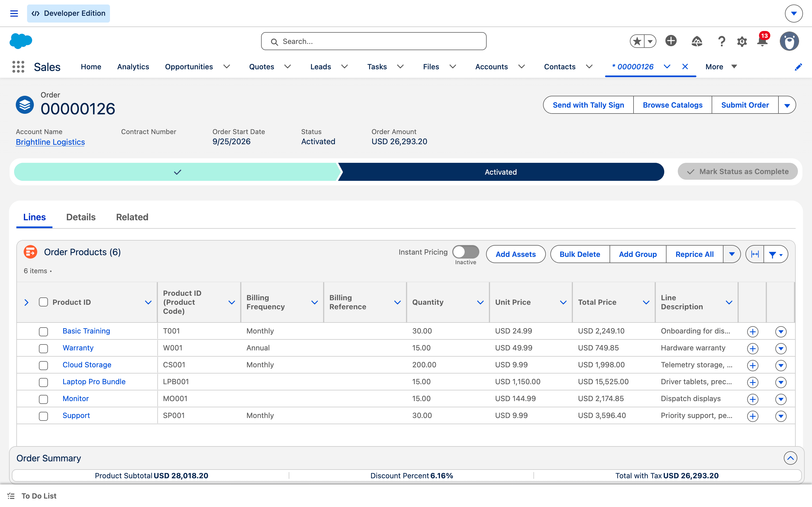Expand the dropdown next to Submit Order

coord(787,105)
